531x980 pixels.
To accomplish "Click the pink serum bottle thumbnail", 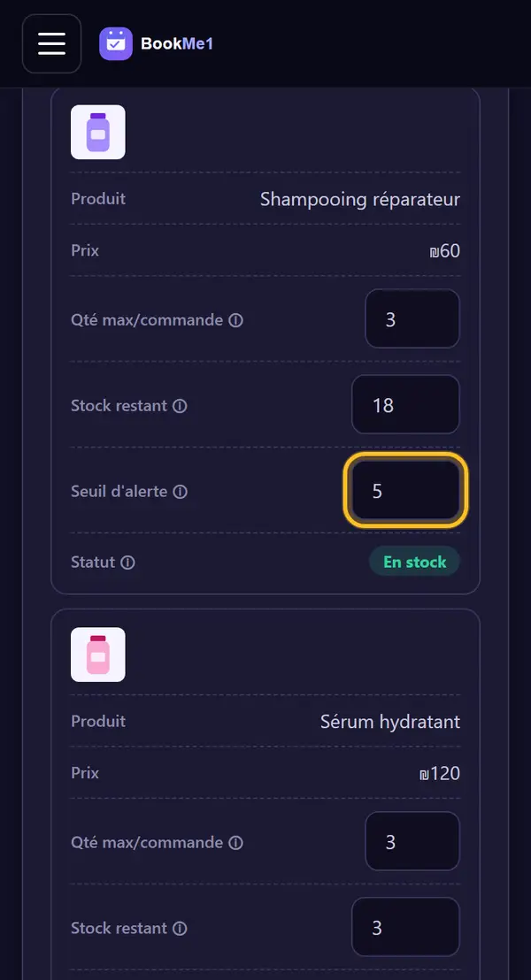I will (x=97, y=655).
